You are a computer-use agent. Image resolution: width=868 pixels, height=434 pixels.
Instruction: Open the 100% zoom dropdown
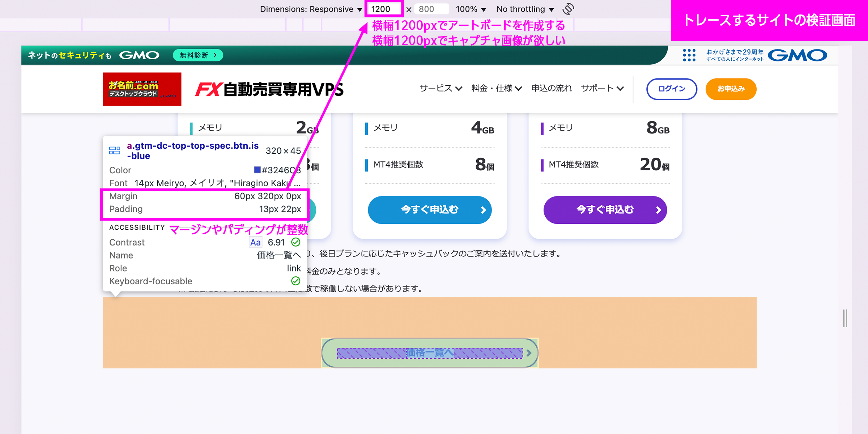pos(471,9)
